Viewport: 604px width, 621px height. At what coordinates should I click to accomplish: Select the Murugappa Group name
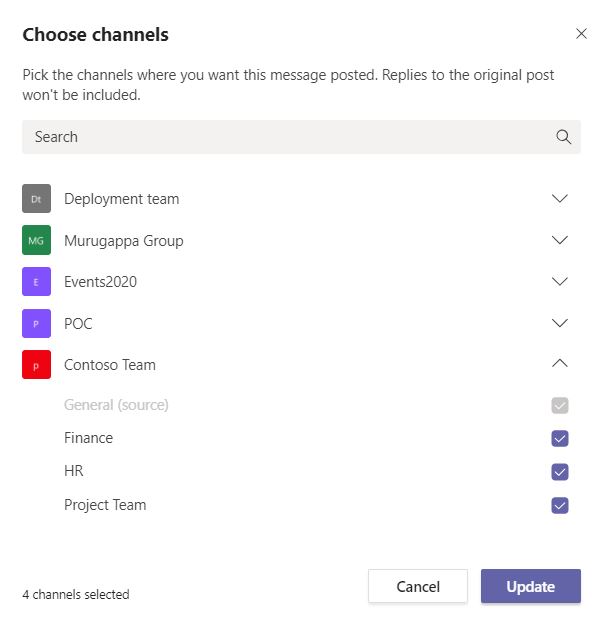tap(124, 241)
